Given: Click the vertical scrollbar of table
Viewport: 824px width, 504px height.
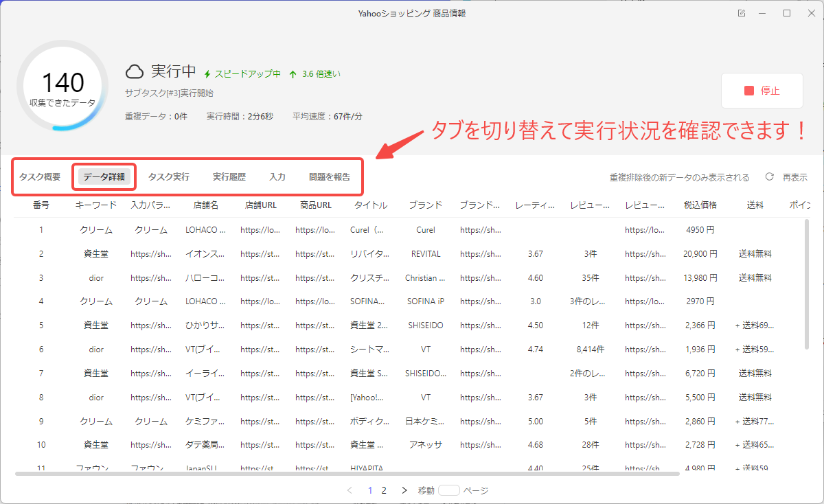Looking at the screenshot, I should click(x=807, y=283).
